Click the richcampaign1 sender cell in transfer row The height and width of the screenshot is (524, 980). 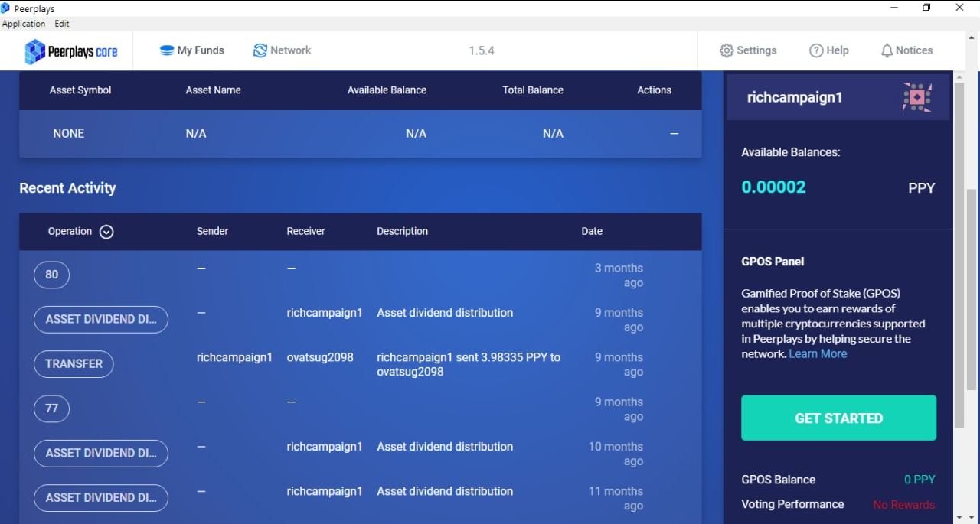point(234,357)
